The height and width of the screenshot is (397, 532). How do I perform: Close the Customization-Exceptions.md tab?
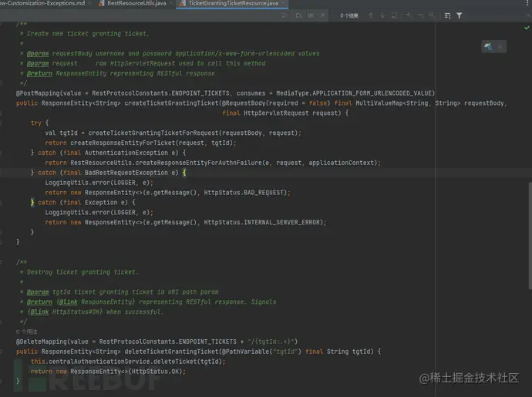pyautogui.click(x=90, y=3)
